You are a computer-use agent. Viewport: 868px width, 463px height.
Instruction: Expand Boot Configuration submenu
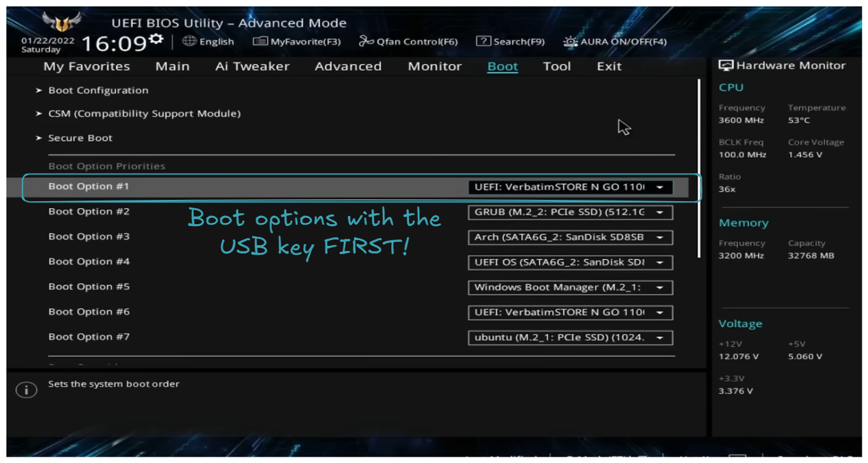[x=98, y=91]
